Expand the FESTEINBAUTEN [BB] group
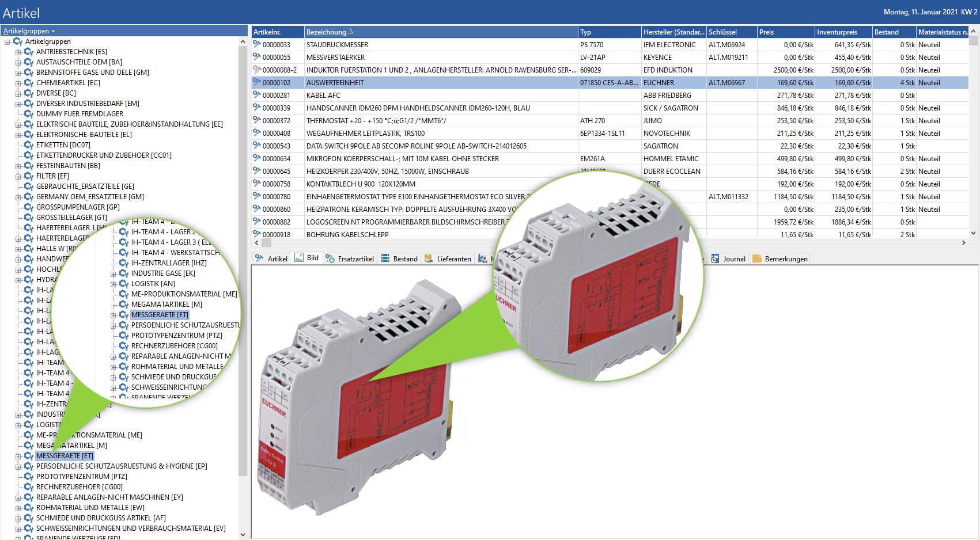980x540 pixels. pyautogui.click(x=18, y=166)
